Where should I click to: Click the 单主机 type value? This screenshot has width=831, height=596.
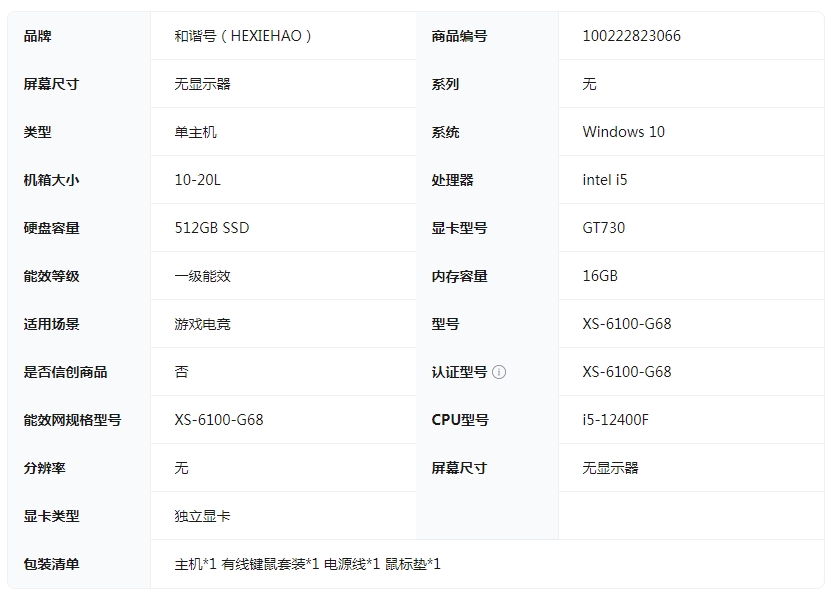[x=195, y=132]
